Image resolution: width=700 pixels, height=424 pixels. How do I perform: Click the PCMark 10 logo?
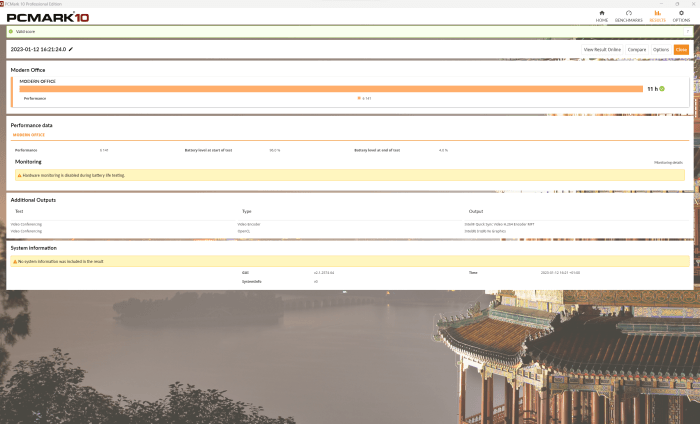[48, 17]
